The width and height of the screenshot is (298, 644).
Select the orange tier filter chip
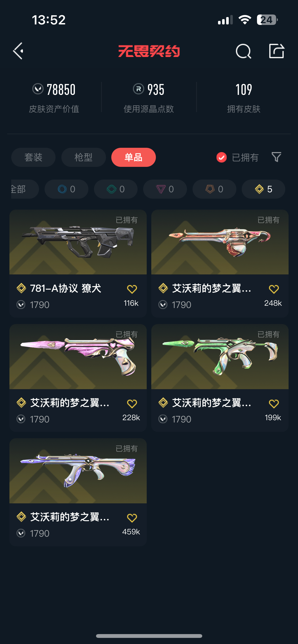(x=214, y=189)
